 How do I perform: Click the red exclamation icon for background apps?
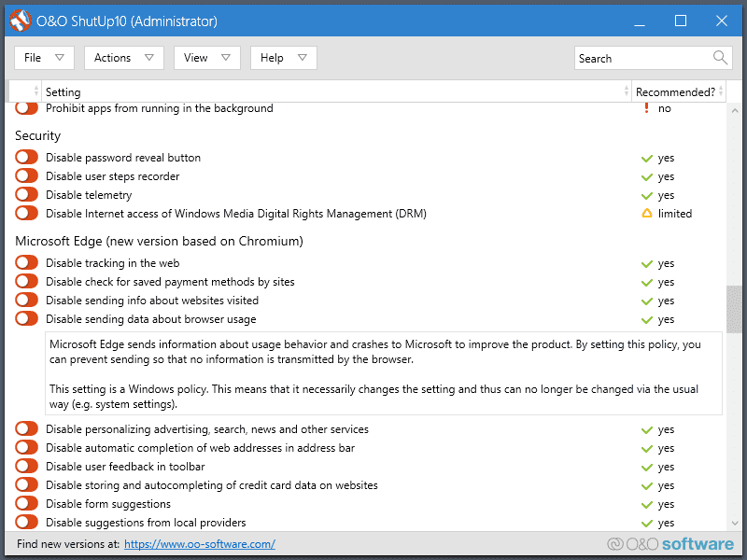(646, 107)
